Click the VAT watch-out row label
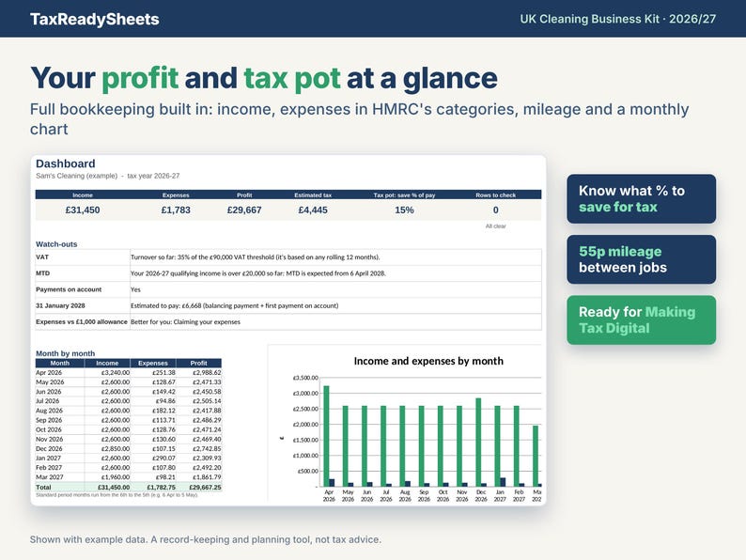Image resolution: width=746 pixels, height=560 pixels. [x=42, y=257]
